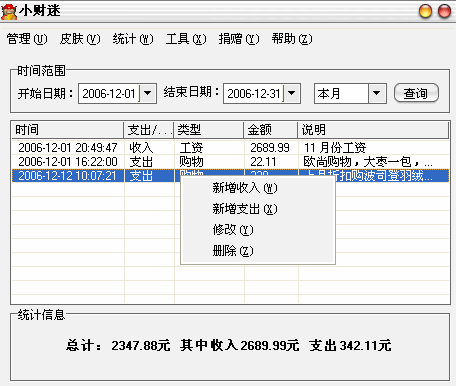Screen dimensions: 456x386
Task: Click the 查询 button
Action: (416, 93)
